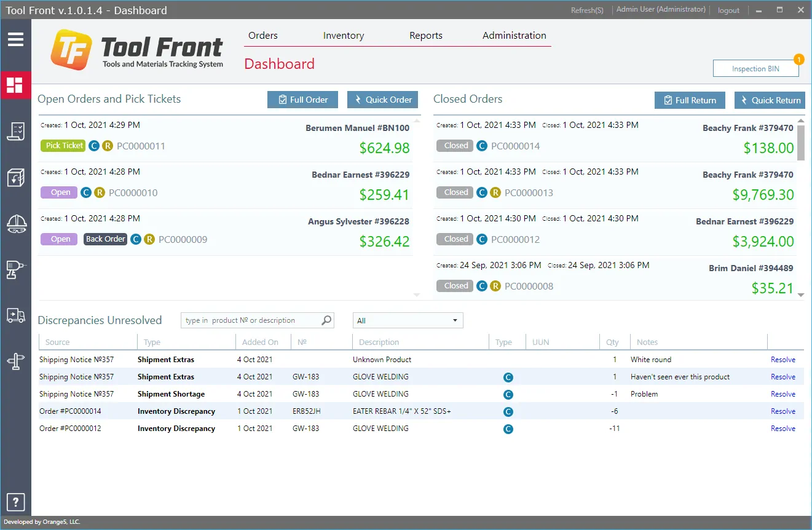Click the help question mark icon
Viewport: 812px width, 530px height.
pyautogui.click(x=15, y=501)
